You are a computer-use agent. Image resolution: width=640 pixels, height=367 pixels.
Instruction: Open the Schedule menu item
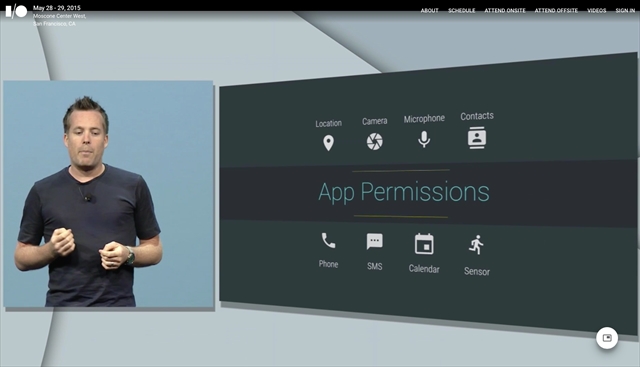(462, 11)
